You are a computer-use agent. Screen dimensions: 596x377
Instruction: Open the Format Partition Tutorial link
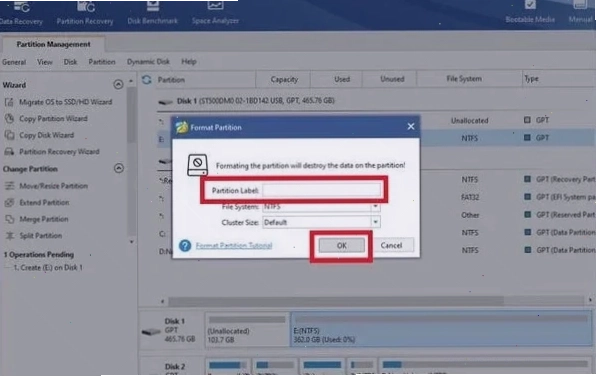pos(234,246)
